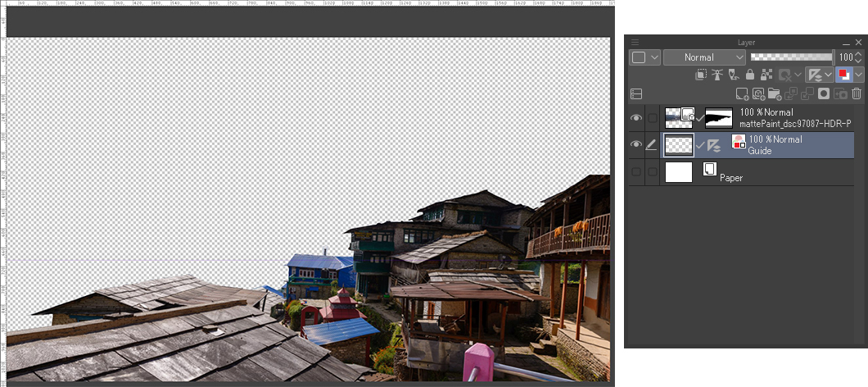
Task: Expand the layer color red swatch dropdown
Action: [x=859, y=75]
